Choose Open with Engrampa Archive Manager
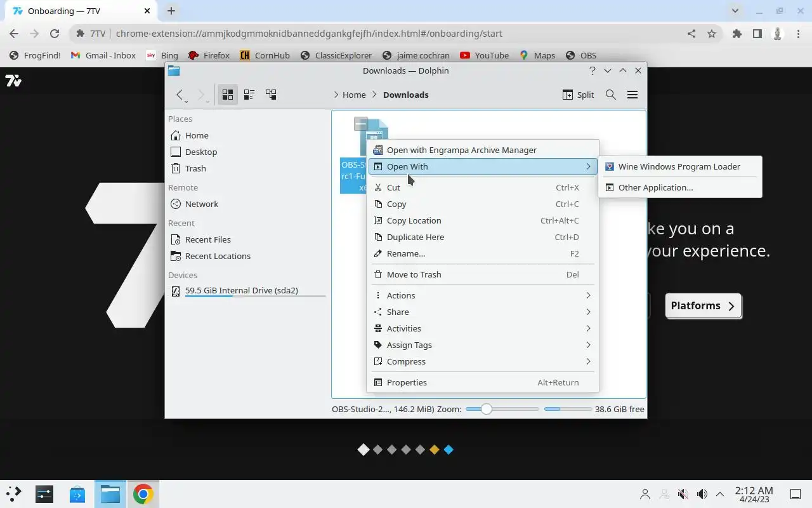Viewport: 812px width, 508px height. [x=483, y=150]
